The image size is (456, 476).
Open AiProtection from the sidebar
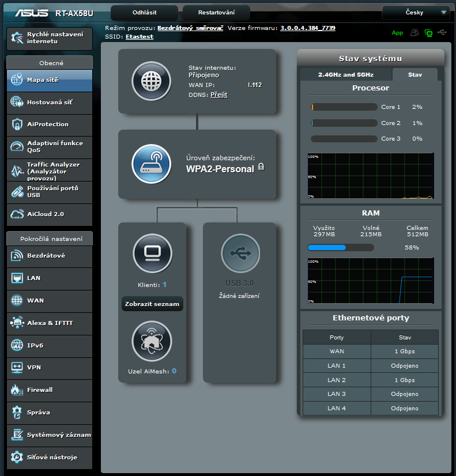click(x=49, y=124)
